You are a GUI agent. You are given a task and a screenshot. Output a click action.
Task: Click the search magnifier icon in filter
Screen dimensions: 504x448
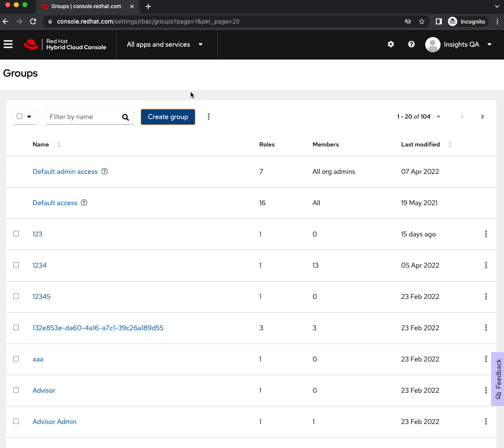coord(126,117)
